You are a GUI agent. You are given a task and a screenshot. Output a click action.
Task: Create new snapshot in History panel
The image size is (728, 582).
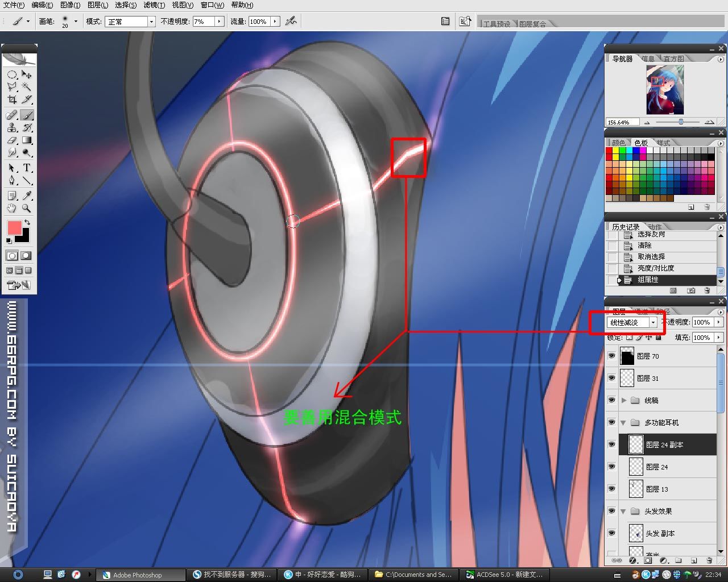tap(691, 290)
